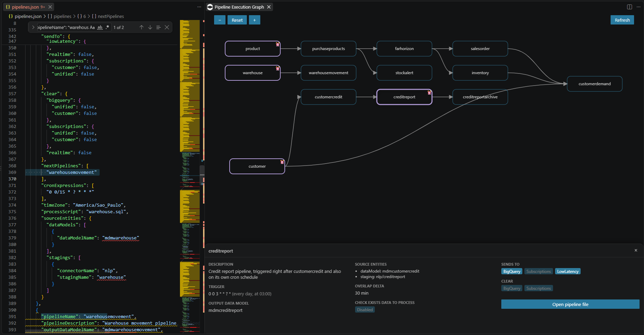
Task: Click the editor minimap overview
Action: pos(190,176)
